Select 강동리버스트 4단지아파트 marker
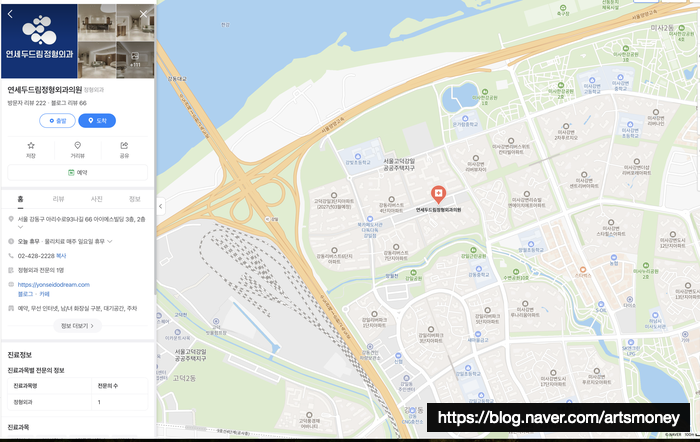Viewport: 700px width, 442px height. coord(391,199)
